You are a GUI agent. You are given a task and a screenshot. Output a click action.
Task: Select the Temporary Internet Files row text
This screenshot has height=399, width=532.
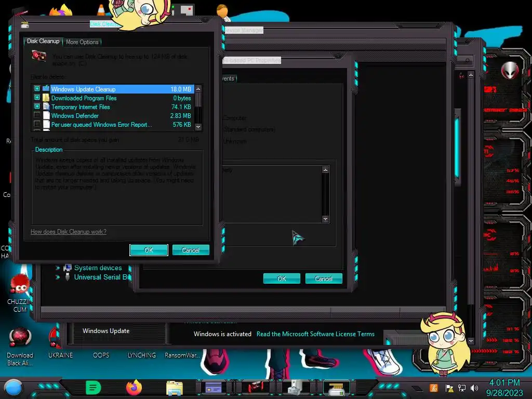(x=81, y=107)
